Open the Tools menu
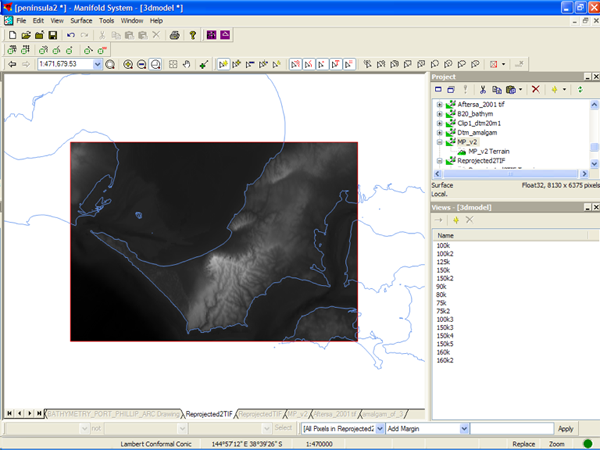This screenshot has height=450, width=600. click(x=106, y=20)
